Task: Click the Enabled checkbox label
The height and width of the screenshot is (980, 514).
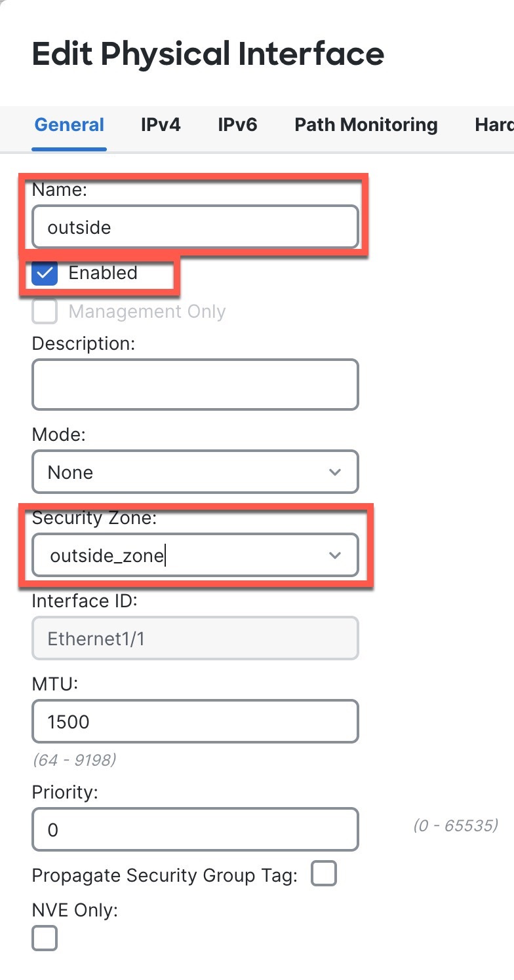Action: click(103, 273)
